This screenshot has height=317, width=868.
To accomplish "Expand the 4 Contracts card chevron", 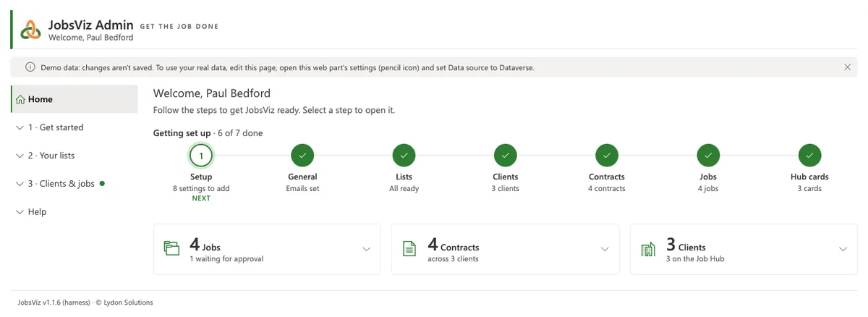I will [605, 249].
